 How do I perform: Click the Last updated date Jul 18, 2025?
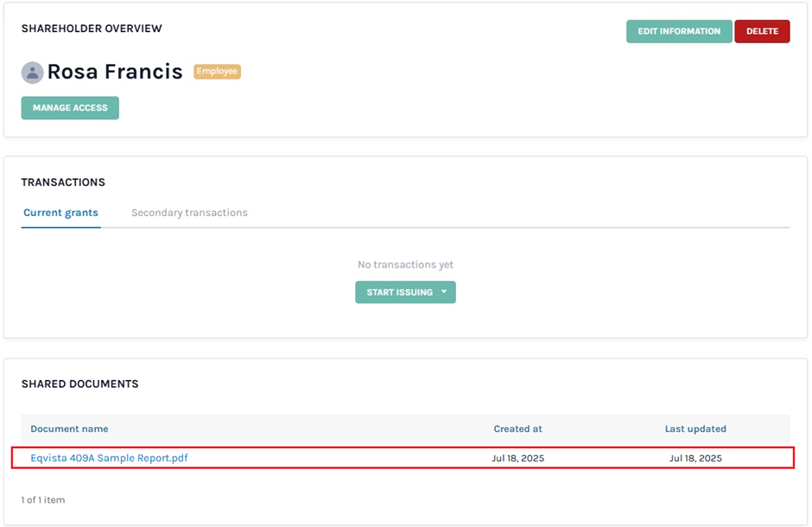tap(695, 458)
